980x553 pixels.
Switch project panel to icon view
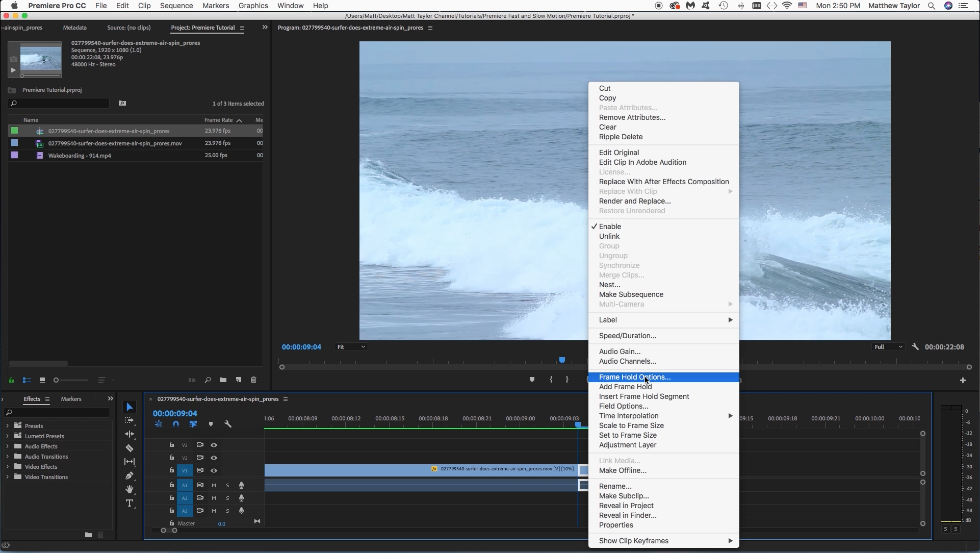[42, 380]
